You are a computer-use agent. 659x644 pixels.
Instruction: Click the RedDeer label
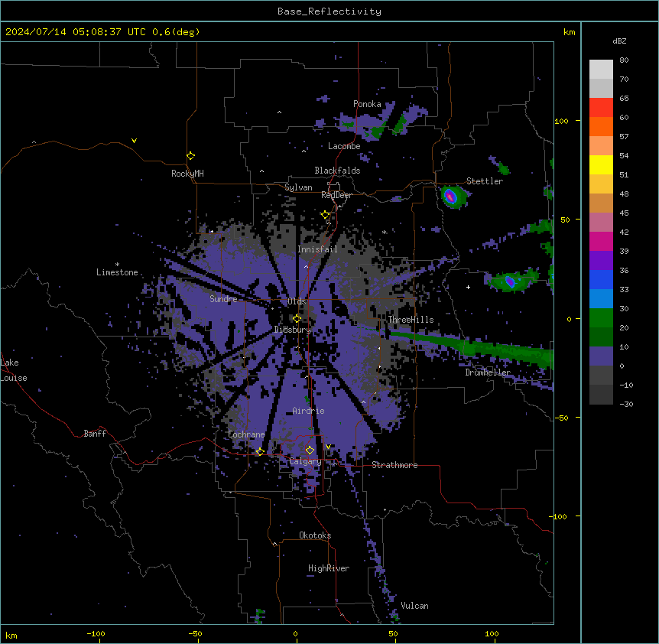(336, 195)
